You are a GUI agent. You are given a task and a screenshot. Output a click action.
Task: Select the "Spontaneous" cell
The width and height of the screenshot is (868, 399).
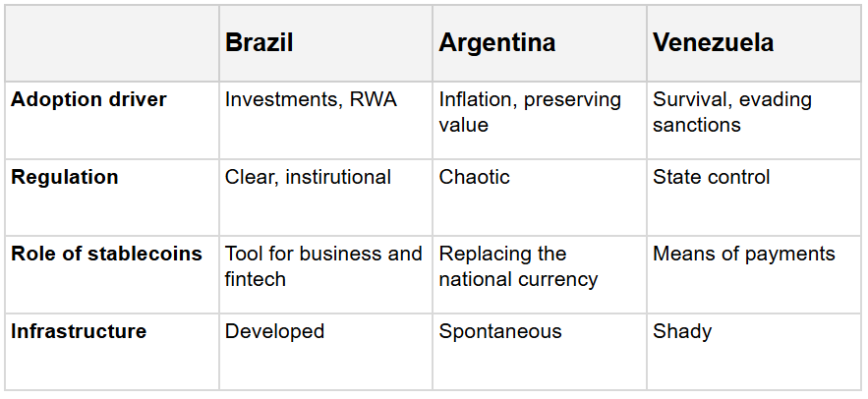(x=500, y=331)
